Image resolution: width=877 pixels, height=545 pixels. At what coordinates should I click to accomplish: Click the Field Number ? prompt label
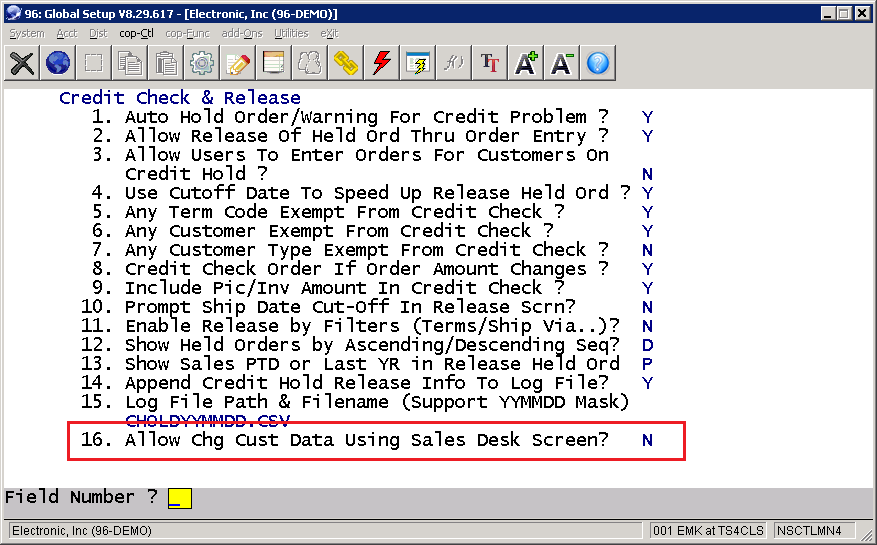click(81, 497)
